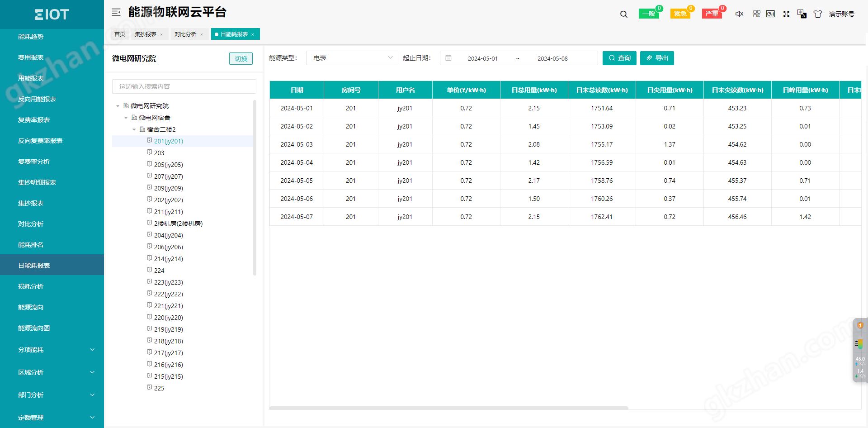Click 切换 button beside 微电网研究院

241,59
